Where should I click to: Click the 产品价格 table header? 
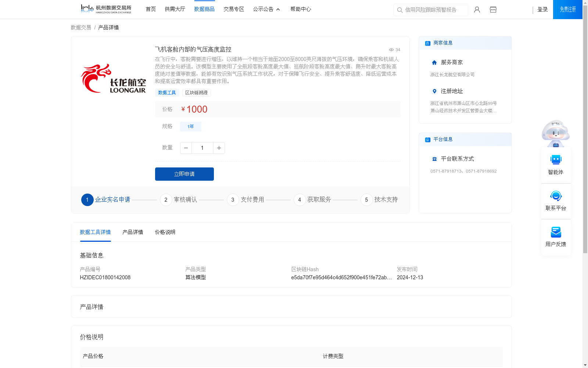coord(93,356)
